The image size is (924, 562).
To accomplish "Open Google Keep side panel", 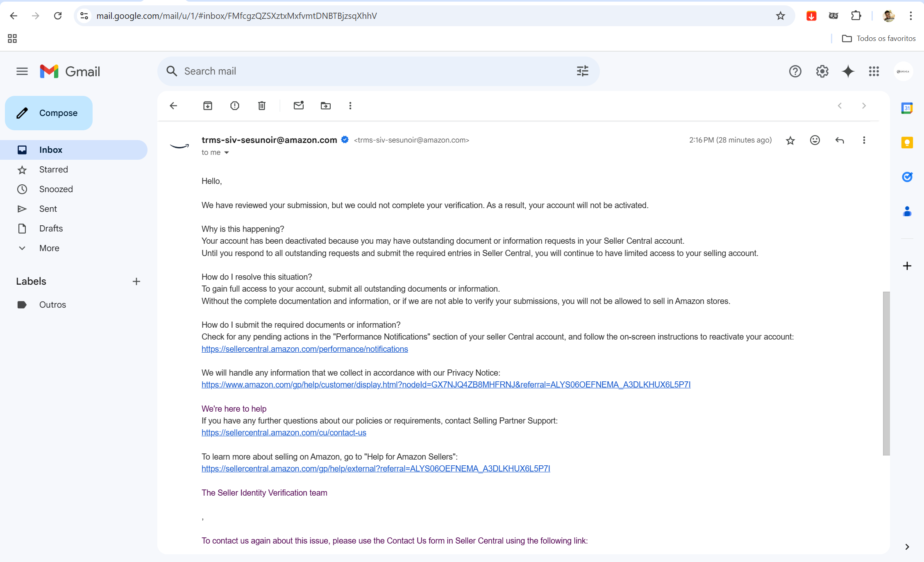I will pyautogui.click(x=907, y=143).
